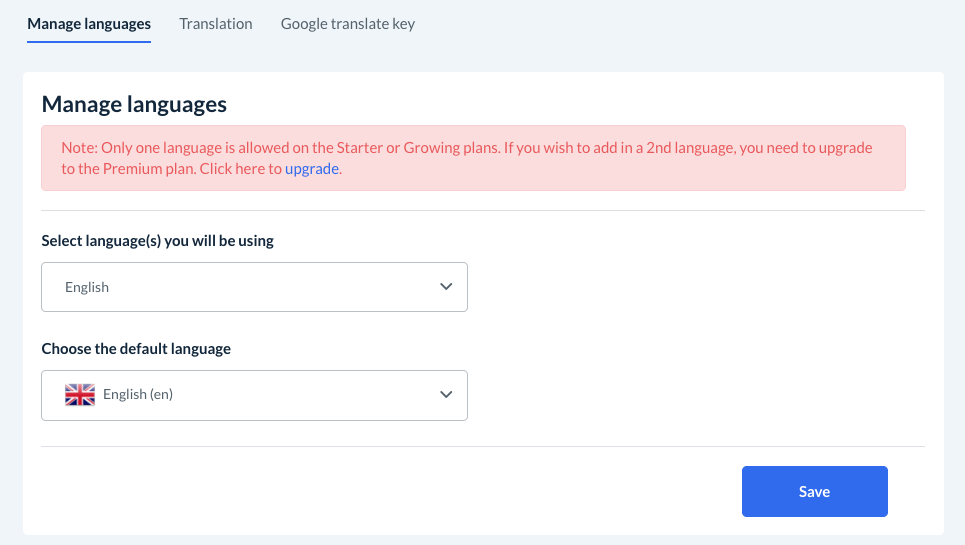Screen dimensions: 965x545
Task: Switch to the Translation tab
Action: tap(216, 23)
